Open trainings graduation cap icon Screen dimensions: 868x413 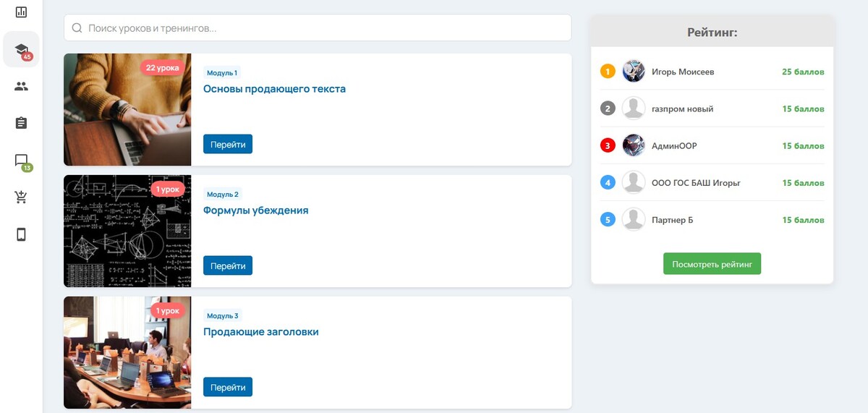coord(21,49)
